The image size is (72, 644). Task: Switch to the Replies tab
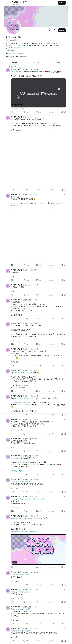[x=36, y=62]
